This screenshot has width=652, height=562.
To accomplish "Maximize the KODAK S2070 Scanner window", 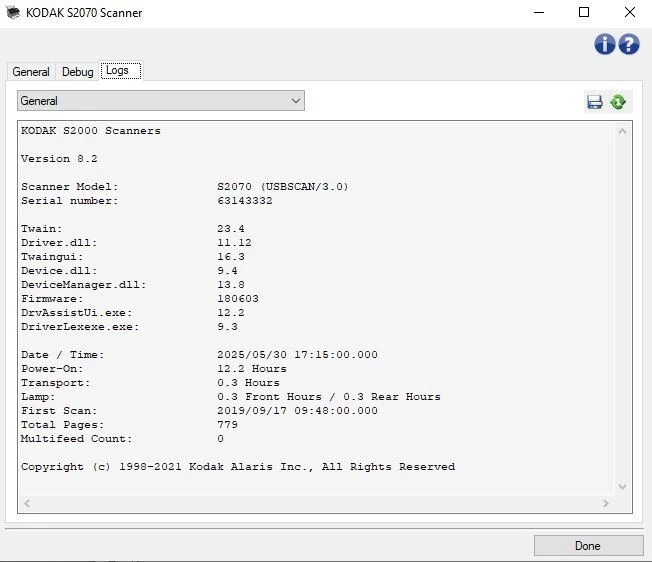I will pos(584,12).
